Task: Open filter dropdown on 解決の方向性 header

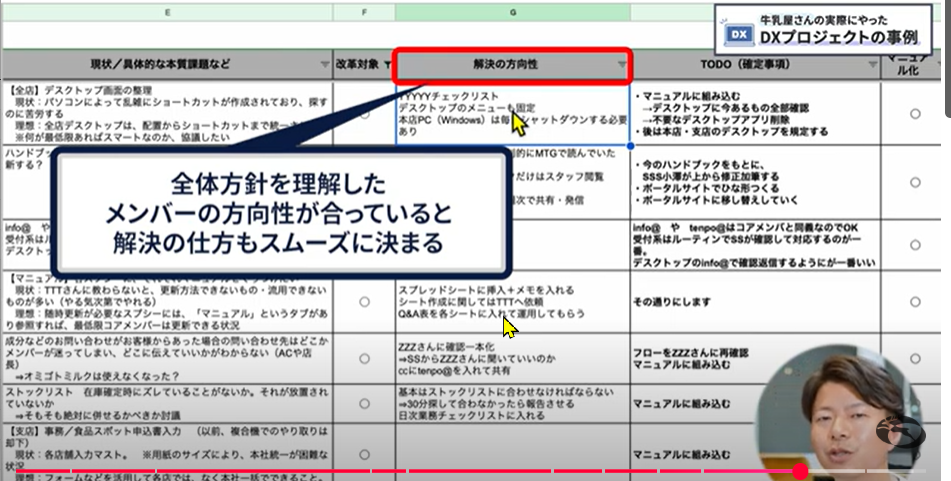Action: [x=622, y=65]
